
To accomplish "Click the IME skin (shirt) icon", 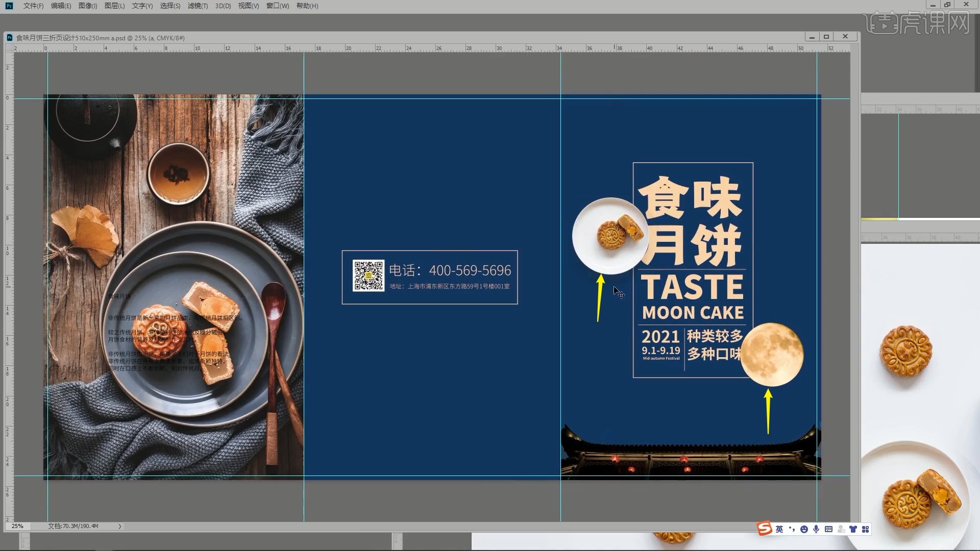I will (x=853, y=529).
